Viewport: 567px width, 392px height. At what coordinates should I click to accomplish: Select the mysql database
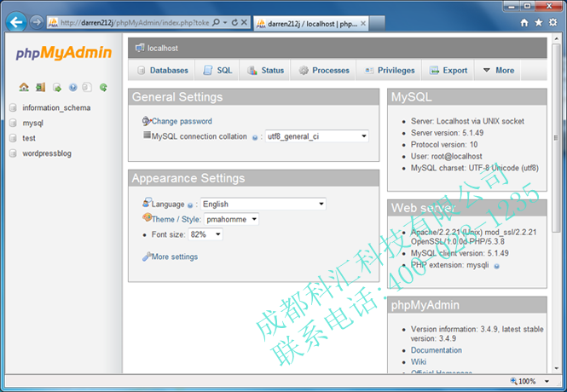tap(32, 123)
